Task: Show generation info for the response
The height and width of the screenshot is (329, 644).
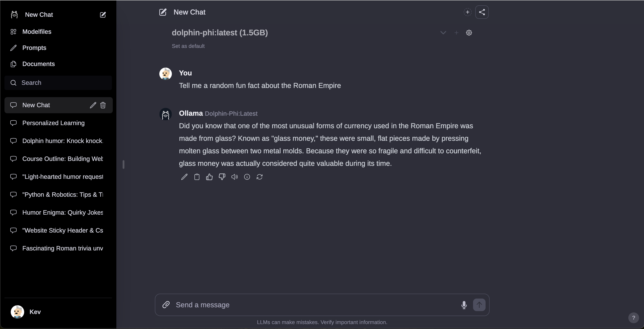Action: coord(247,177)
